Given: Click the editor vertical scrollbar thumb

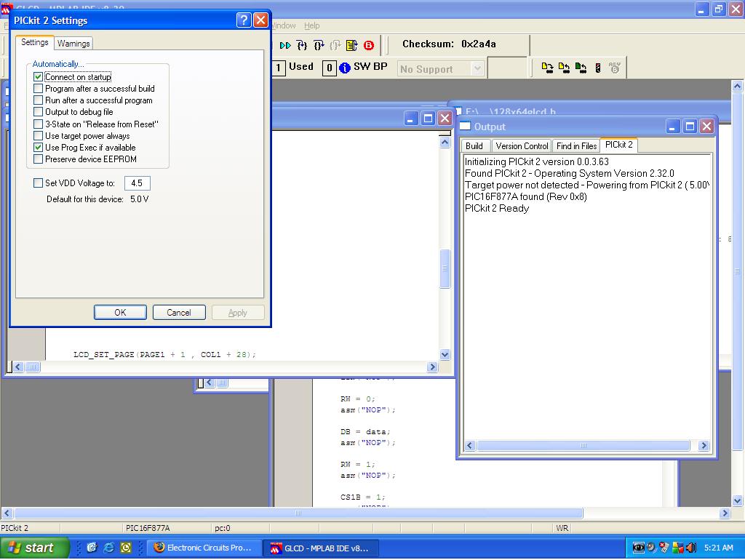Looking at the screenshot, I should pyautogui.click(x=445, y=269).
